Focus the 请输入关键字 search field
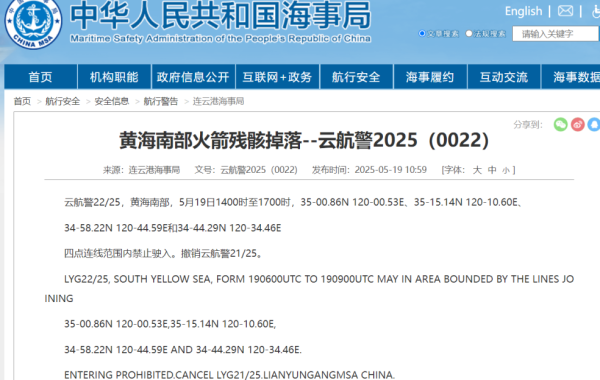Screen dimensions: 600x380 point(556,34)
